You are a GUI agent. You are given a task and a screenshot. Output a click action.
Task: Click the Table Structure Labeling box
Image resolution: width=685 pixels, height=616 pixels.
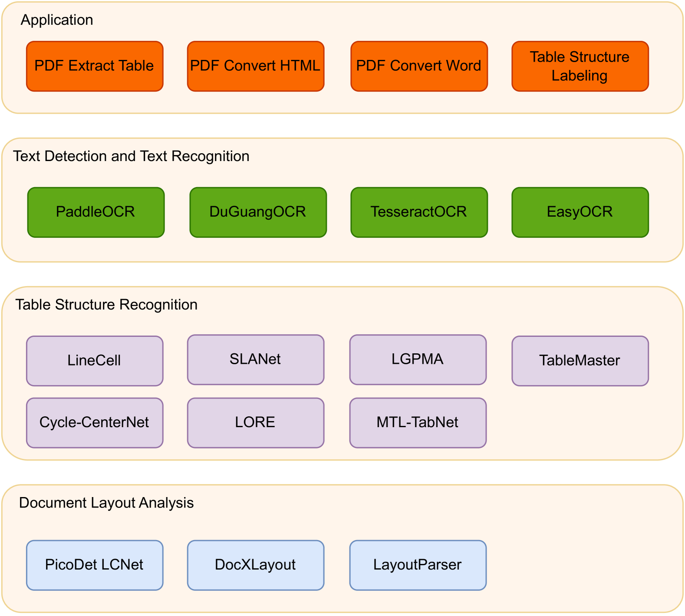click(580, 66)
